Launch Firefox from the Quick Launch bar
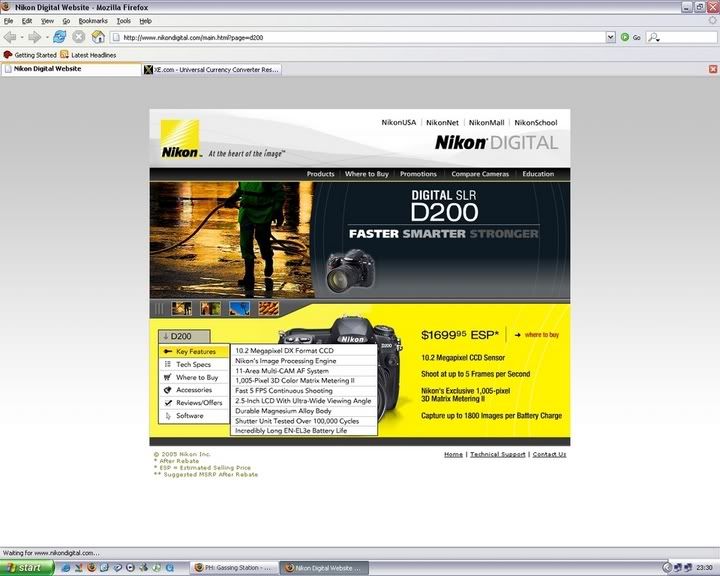The image size is (720, 576). point(91,568)
